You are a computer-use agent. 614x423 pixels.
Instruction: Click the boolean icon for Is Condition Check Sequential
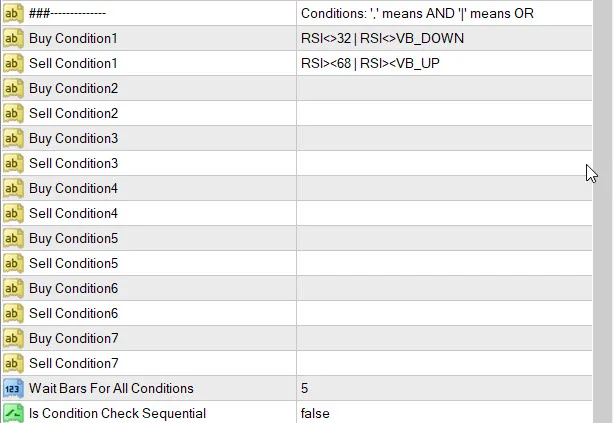coord(13,413)
